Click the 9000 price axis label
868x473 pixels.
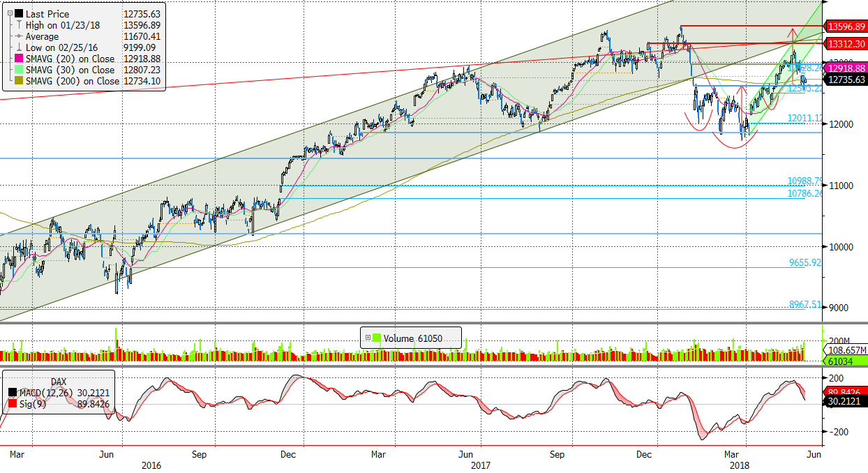(837, 308)
